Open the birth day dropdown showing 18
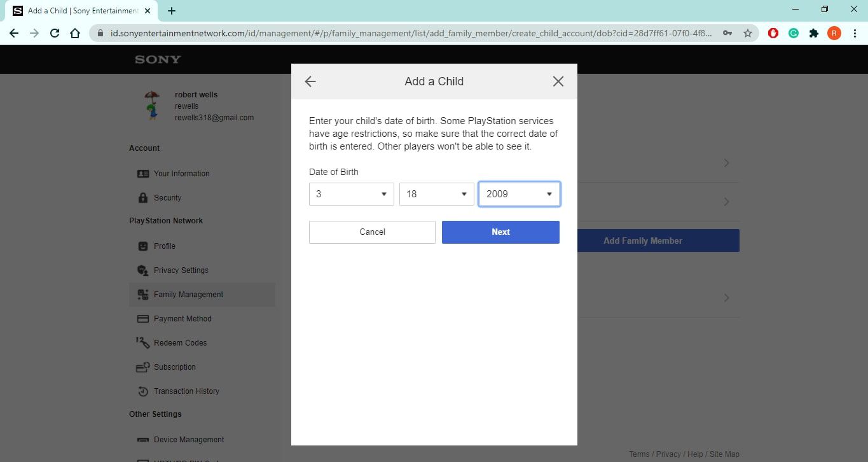The image size is (868, 462). [437, 194]
